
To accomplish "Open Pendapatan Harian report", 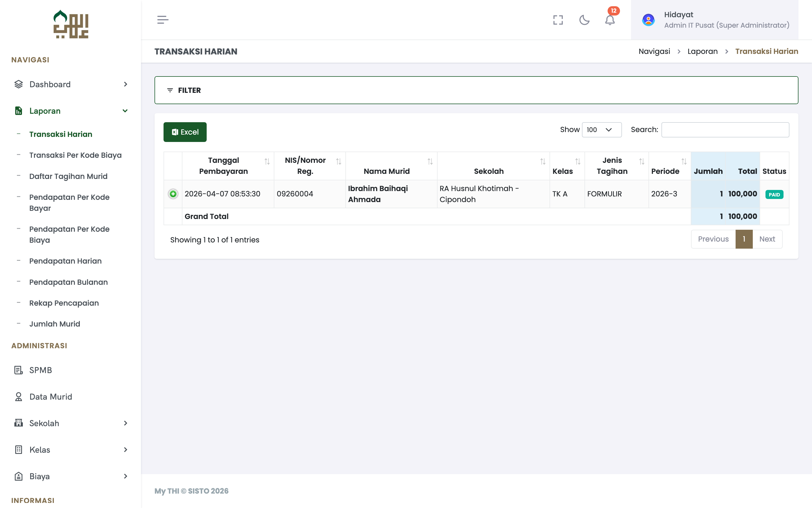I will click(x=65, y=261).
